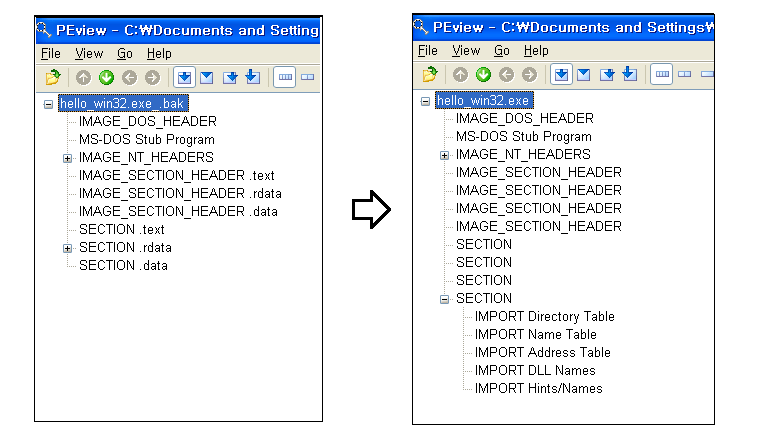This screenshot has height=448, width=768.
Task: Click the gray forward arrow in left window toolbar
Action: coord(152,77)
